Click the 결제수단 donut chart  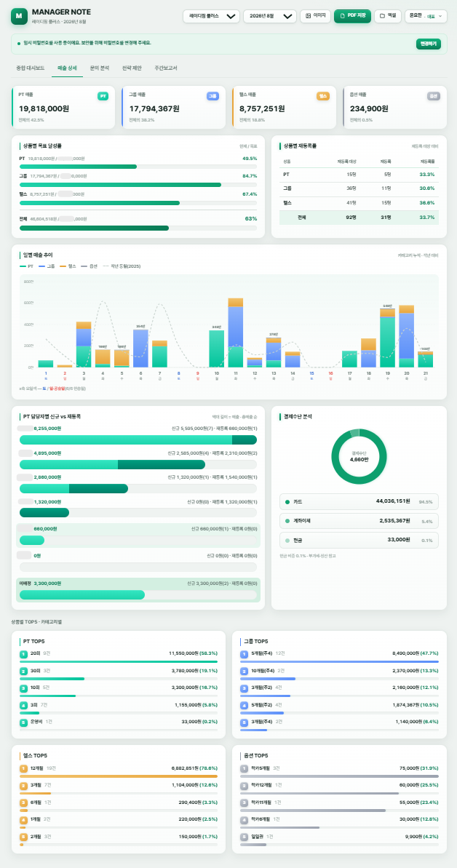[359, 457]
